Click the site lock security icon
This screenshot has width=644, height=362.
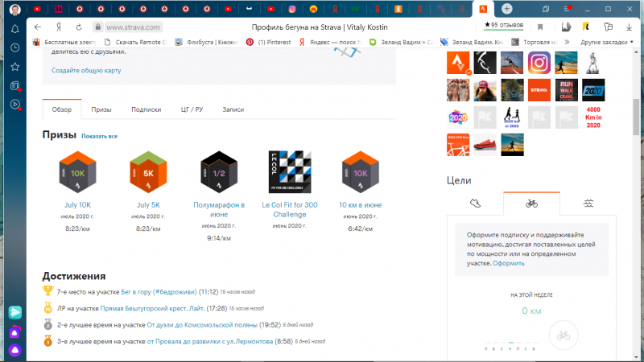[x=97, y=27]
